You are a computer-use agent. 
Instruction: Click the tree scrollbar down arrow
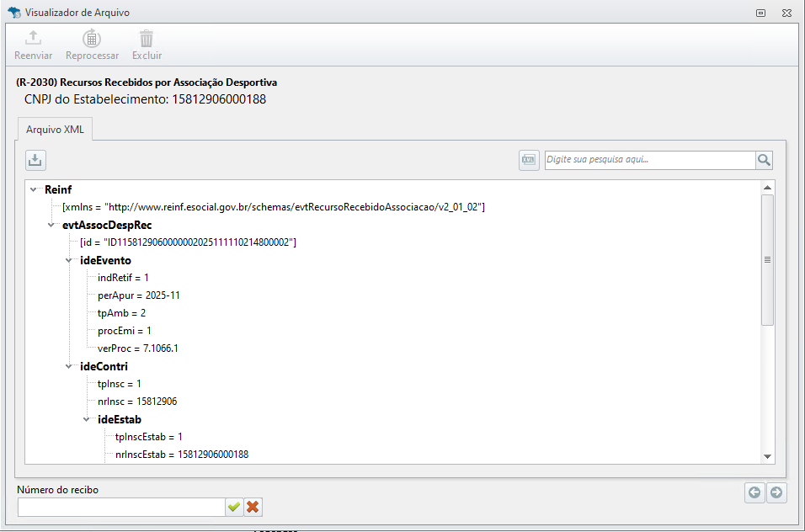point(767,456)
